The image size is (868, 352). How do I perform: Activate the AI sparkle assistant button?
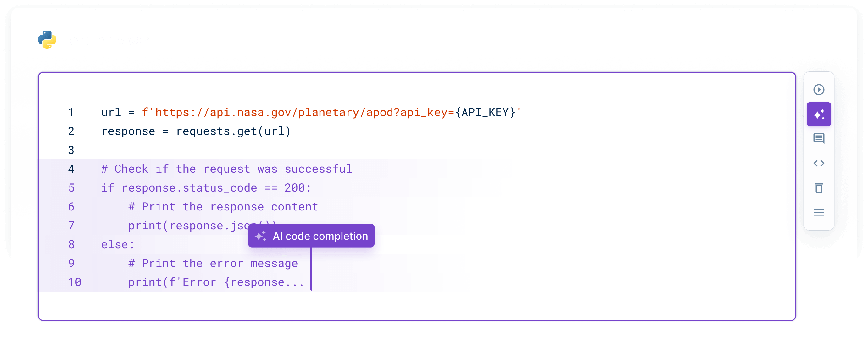pos(818,114)
